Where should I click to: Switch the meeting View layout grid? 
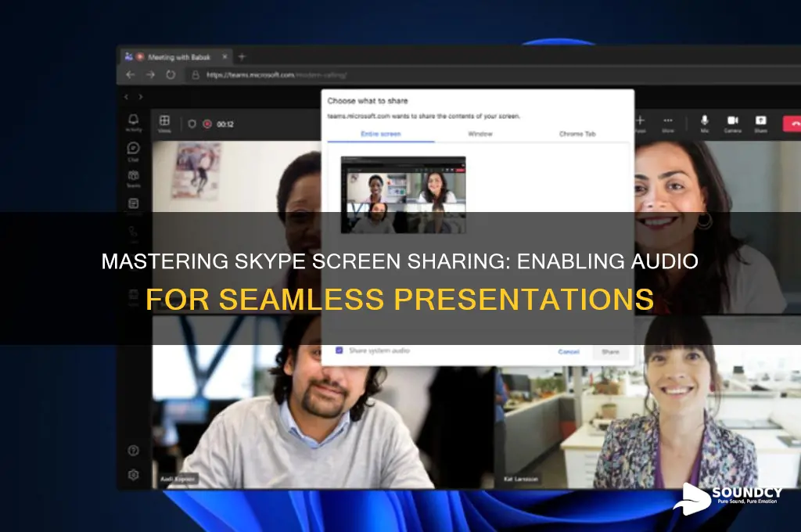[x=164, y=123]
